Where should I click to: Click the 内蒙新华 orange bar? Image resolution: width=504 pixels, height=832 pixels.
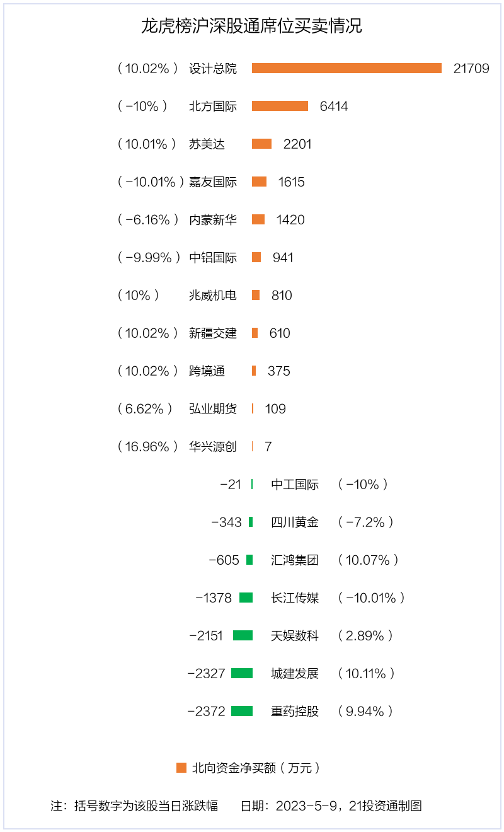258,219
